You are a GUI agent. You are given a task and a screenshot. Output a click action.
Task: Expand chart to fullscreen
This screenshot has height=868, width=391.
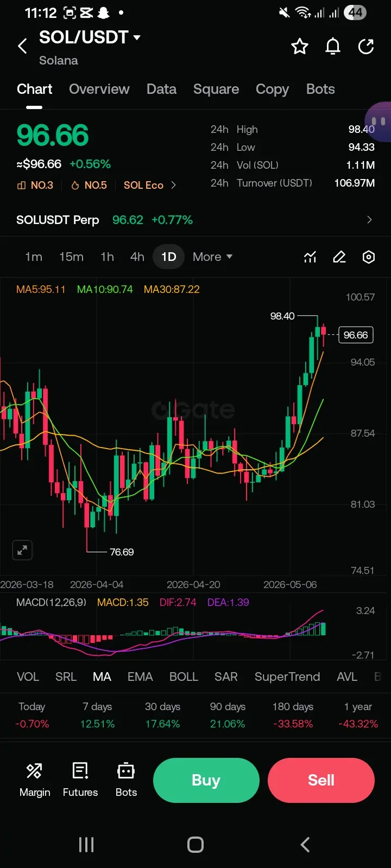click(x=22, y=550)
